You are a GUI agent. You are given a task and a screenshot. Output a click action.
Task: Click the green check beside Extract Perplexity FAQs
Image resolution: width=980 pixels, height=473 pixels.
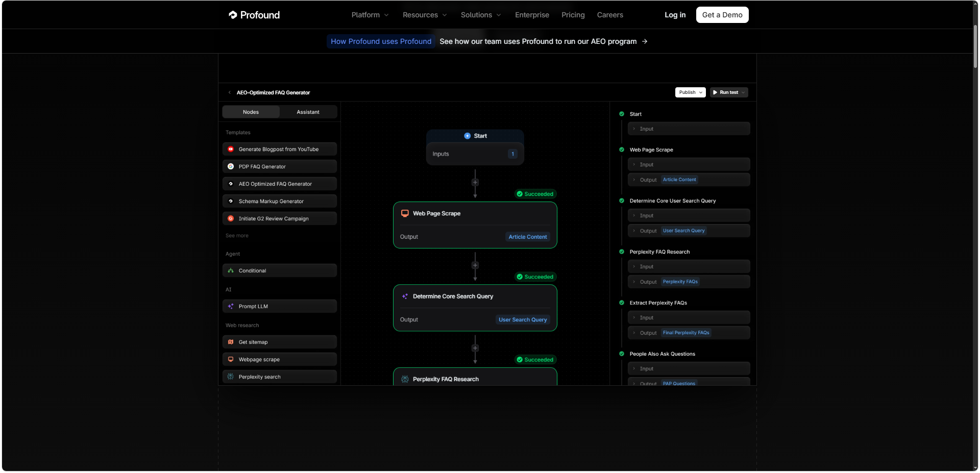pyautogui.click(x=622, y=303)
